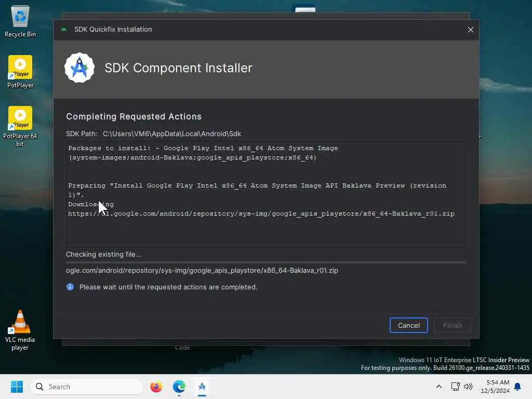Image resolution: width=532 pixels, height=399 pixels.
Task: Open the volume control tray icon
Action: (468, 387)
